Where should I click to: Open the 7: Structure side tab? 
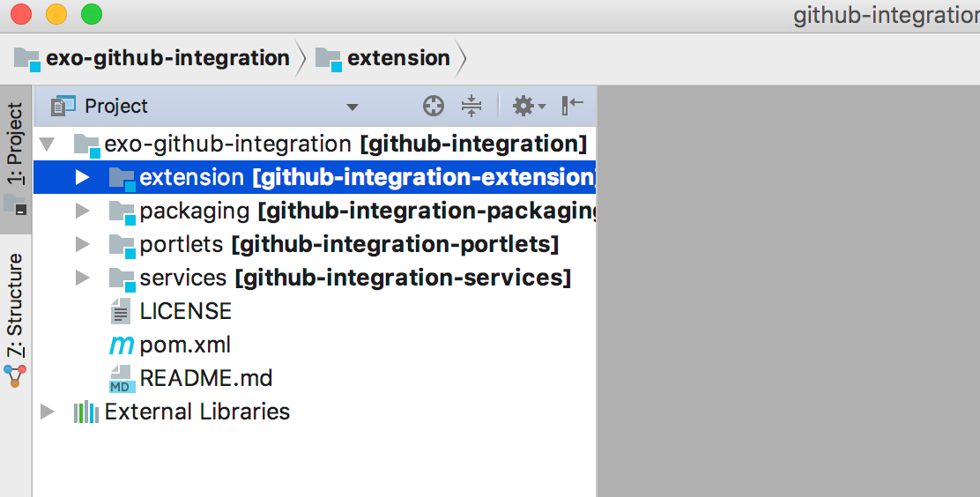point(16,319)
